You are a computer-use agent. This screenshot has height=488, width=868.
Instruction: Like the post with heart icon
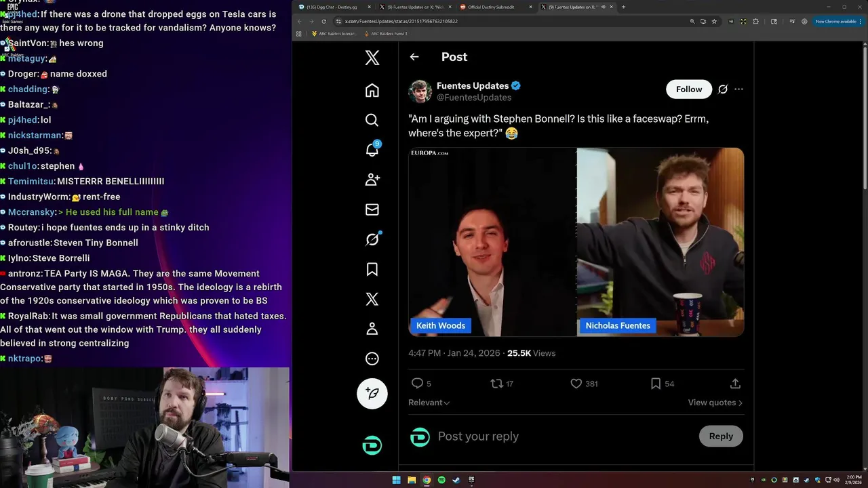(x=576, y=384)
